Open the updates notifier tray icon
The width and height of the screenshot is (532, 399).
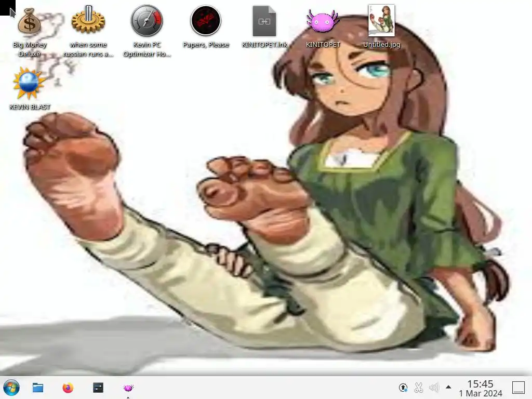pos(403,388)
